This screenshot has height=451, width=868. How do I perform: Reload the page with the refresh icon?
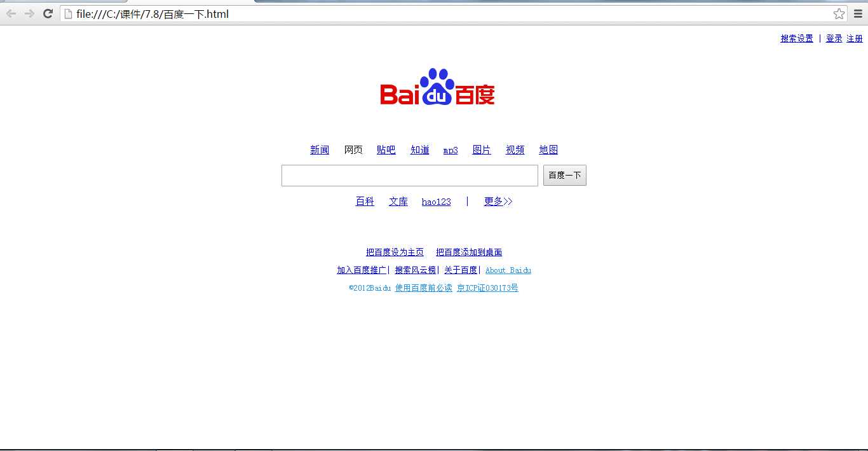pos(48,13)
